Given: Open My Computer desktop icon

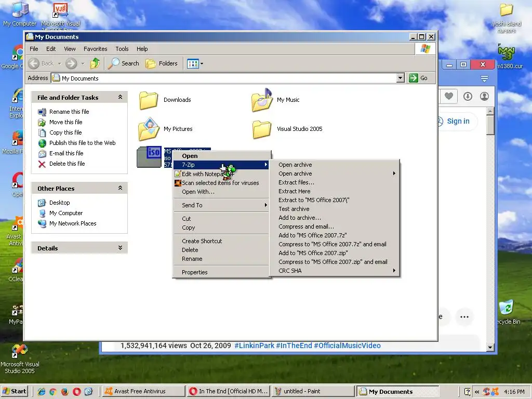Looking at the screenshot, I should pos(19,14).
